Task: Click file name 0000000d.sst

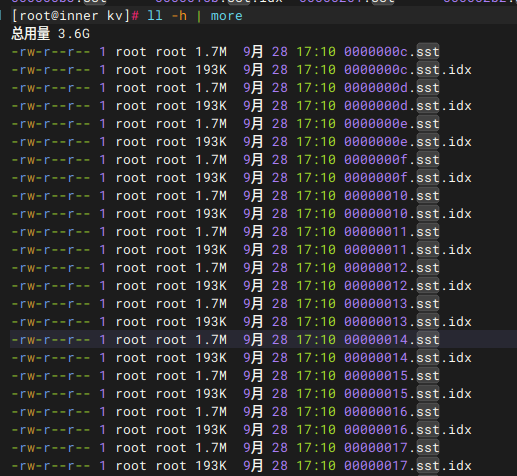Action: pos(392,88)
